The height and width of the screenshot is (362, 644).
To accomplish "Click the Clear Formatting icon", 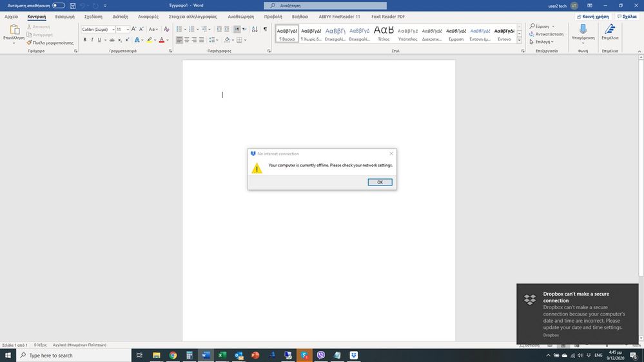I will pyautogui.click(x=166, y=29).
